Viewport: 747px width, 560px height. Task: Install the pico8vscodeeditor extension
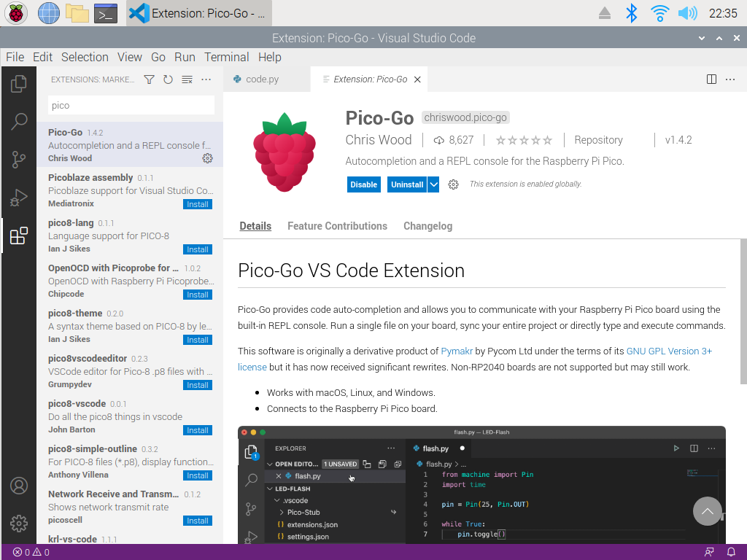(x=198, y=385)
